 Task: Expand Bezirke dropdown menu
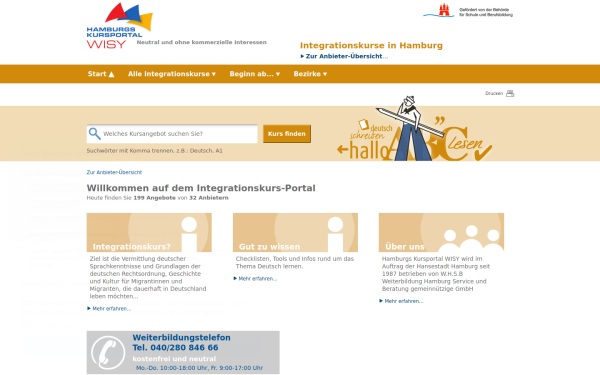(x=310, y=74)
